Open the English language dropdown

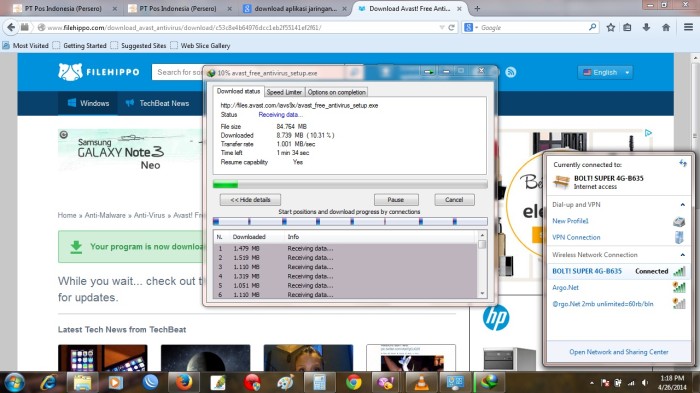click(605, 72)
